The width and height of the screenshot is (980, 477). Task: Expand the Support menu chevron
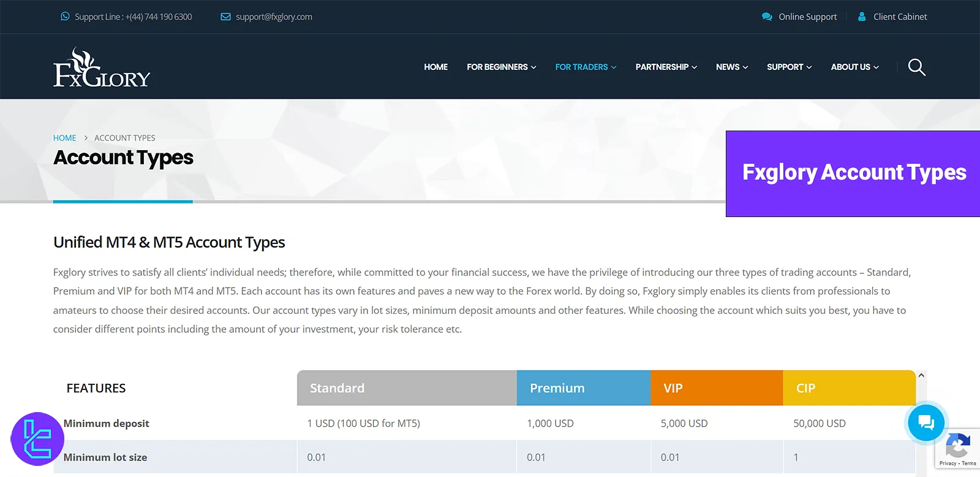point(809,67)
